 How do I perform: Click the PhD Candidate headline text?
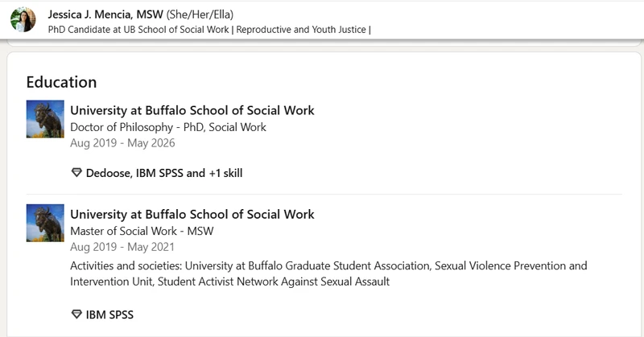pos(138,30)
